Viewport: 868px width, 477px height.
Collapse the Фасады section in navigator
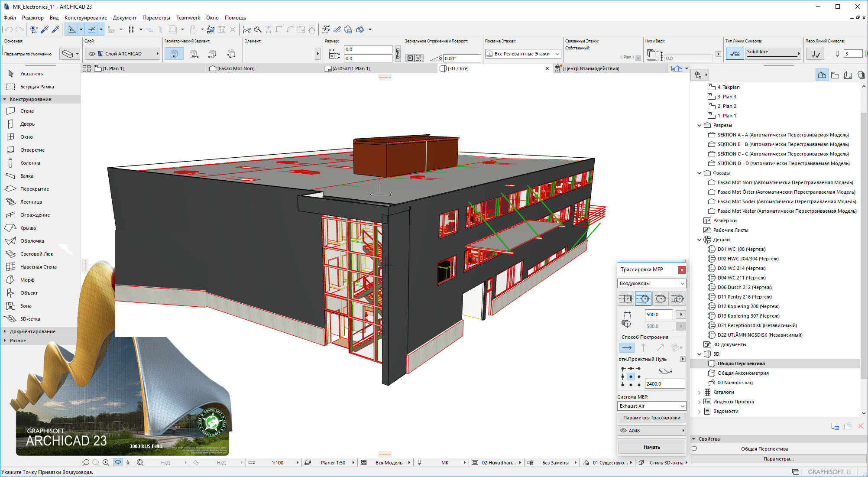[x=699, y=172]
